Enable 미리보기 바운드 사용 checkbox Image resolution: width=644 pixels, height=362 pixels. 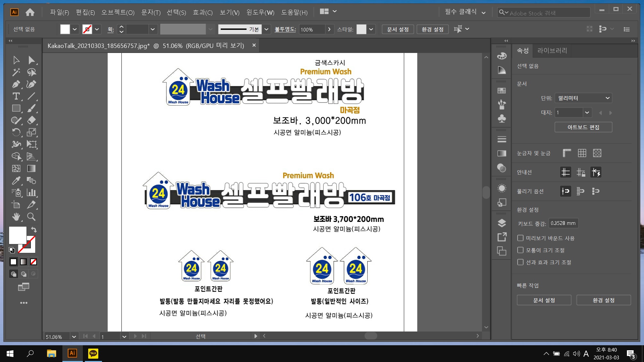(x=520, y=238)
